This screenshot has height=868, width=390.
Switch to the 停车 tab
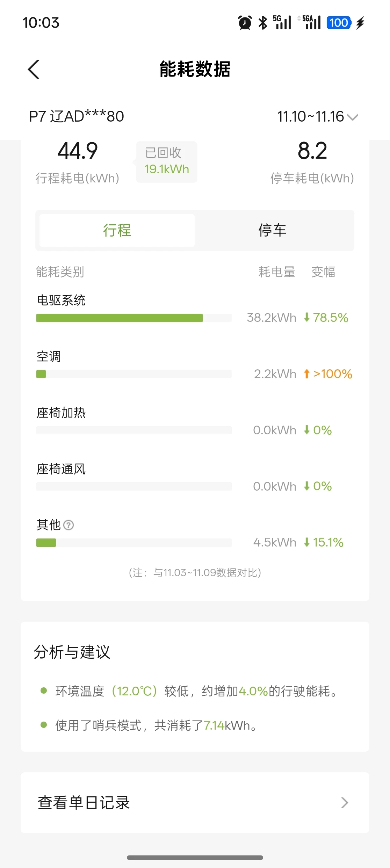(273, 230)
